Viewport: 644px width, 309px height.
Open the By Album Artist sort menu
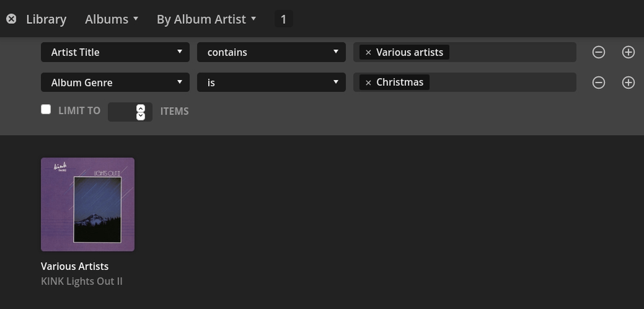(206, 19)
